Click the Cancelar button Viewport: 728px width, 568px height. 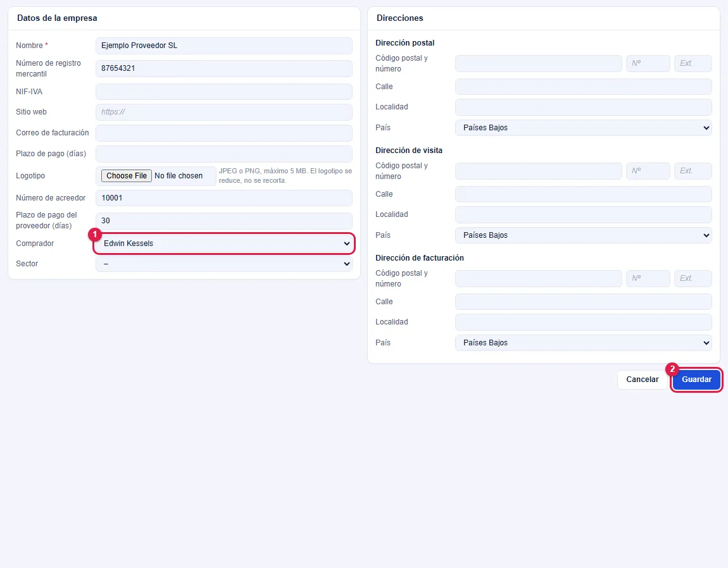pyautogui.click(x=642, y=380)
